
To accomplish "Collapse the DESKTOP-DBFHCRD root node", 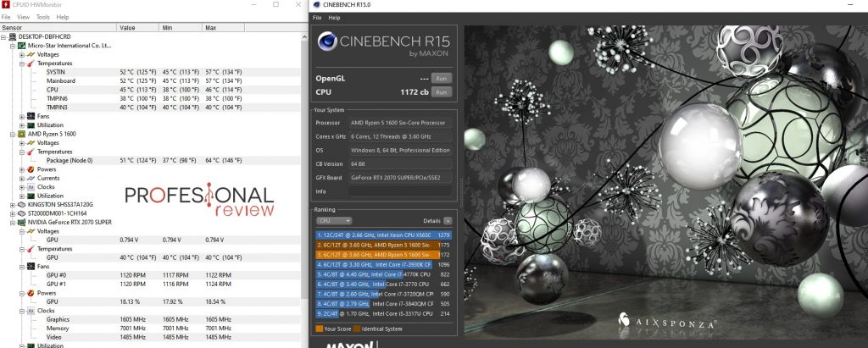I will [x=4, y=36].
